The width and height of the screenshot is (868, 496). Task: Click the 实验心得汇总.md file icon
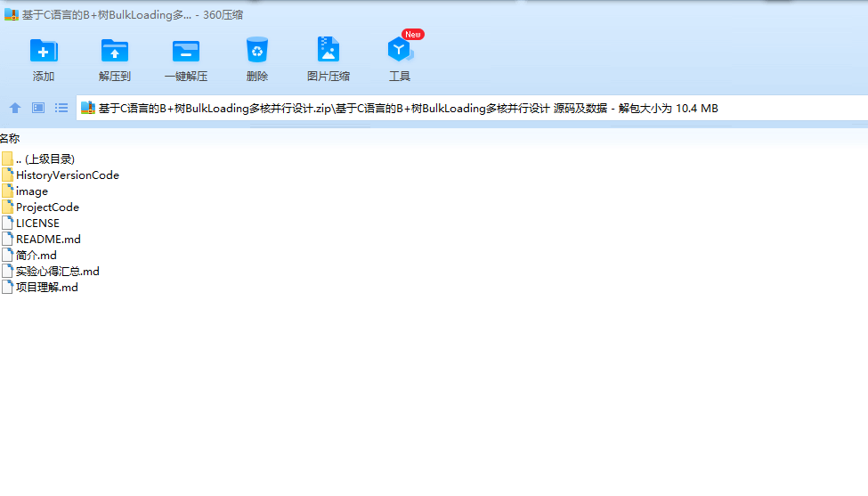(x=7, y=272)
